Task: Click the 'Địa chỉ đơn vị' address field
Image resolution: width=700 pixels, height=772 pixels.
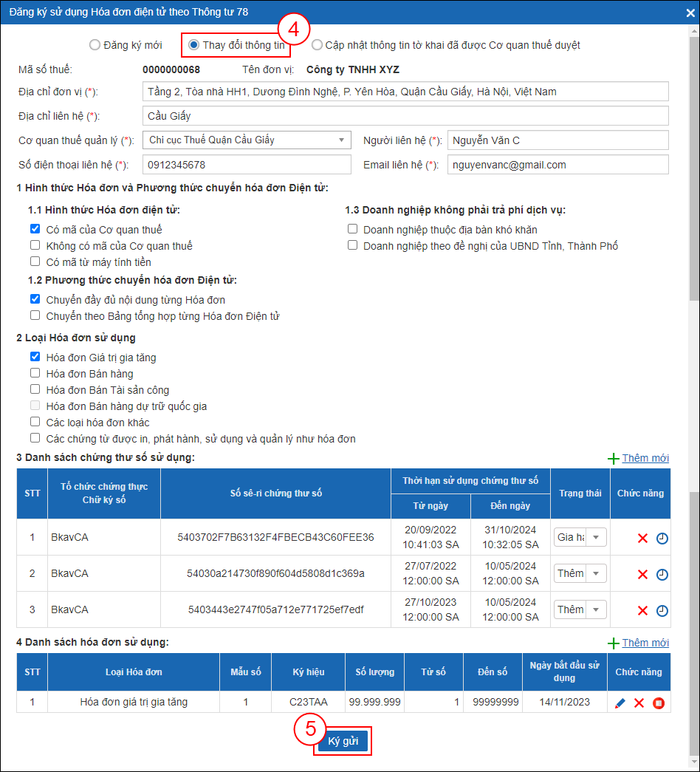Action: tap(405, 92)
